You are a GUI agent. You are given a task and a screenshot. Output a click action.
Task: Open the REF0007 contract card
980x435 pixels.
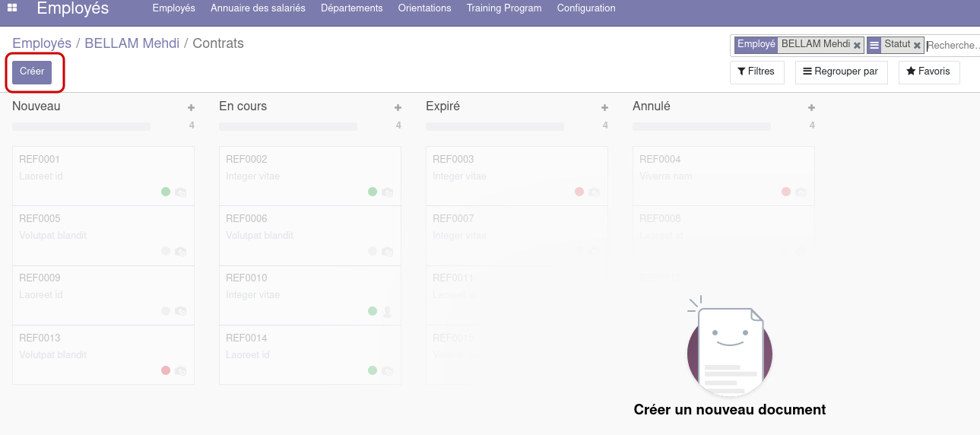click(x=517, y=235)
